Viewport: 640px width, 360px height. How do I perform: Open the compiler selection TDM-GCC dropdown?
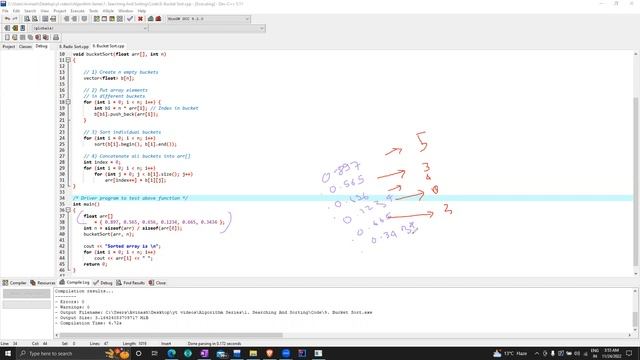(x=208, y=19)
